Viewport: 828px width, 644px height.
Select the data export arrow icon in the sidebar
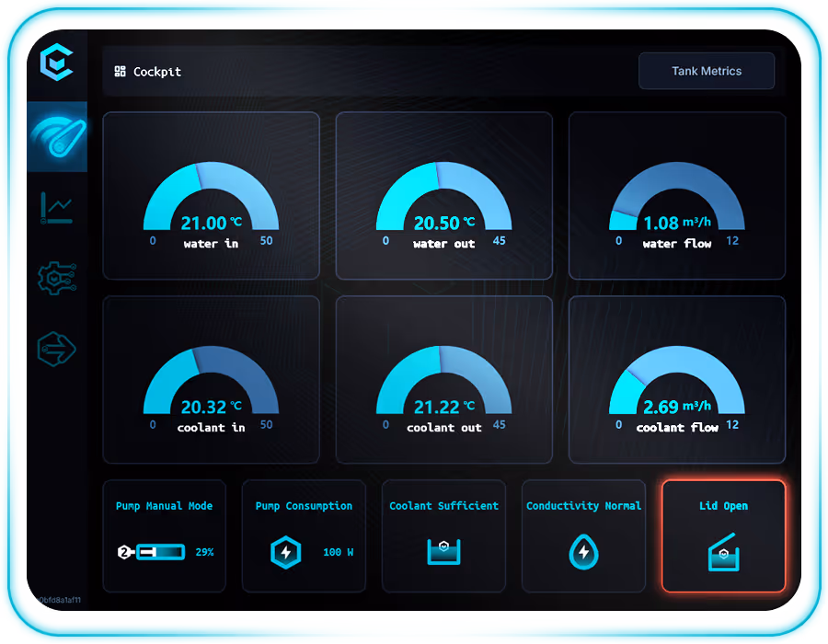click(57, 350)
